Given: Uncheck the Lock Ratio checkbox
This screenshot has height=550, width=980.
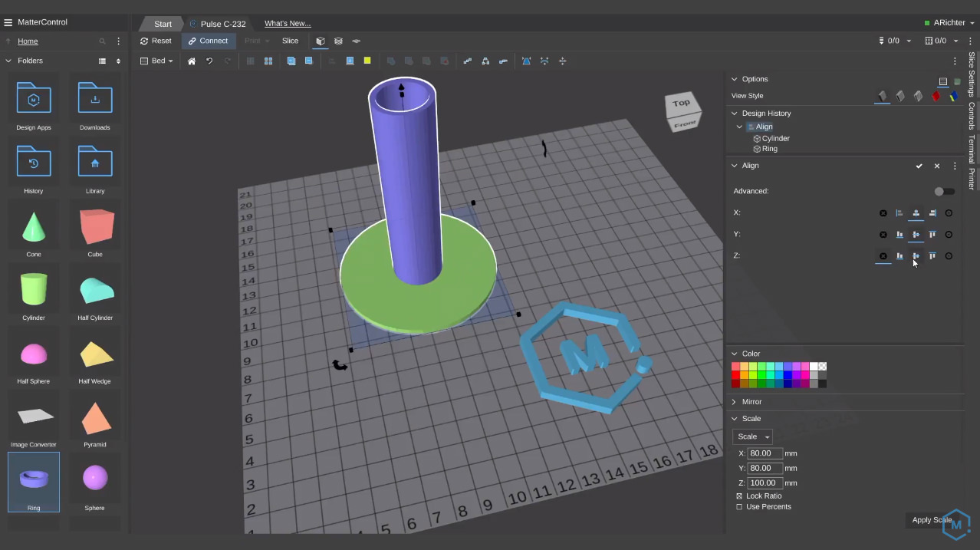Looking at the screenshot, I should (739, 496).
